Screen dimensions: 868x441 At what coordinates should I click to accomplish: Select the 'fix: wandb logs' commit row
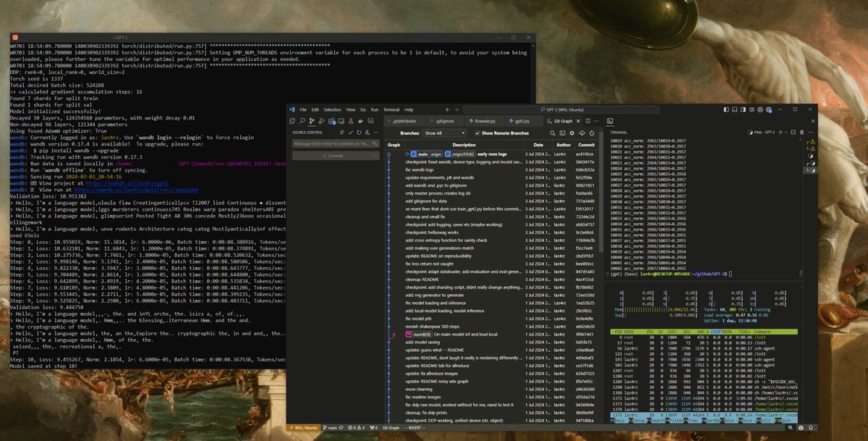point(491,169)
